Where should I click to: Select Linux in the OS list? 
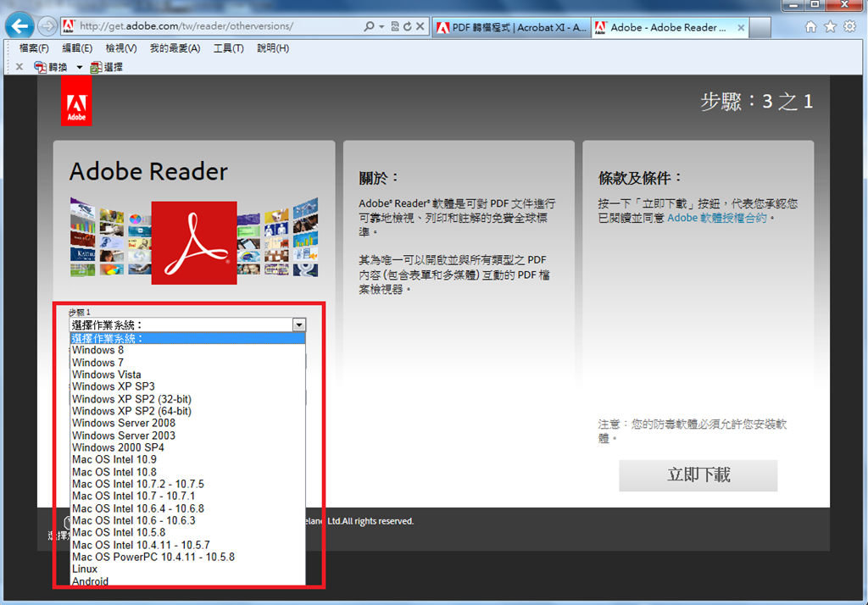[x=187, y=569]
